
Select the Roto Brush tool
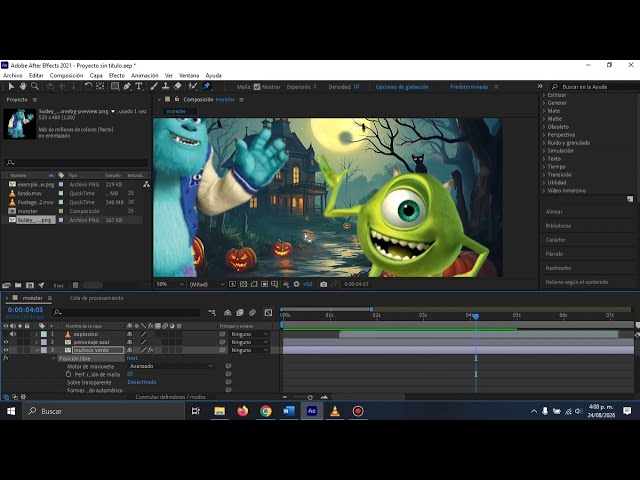point(192,86)
